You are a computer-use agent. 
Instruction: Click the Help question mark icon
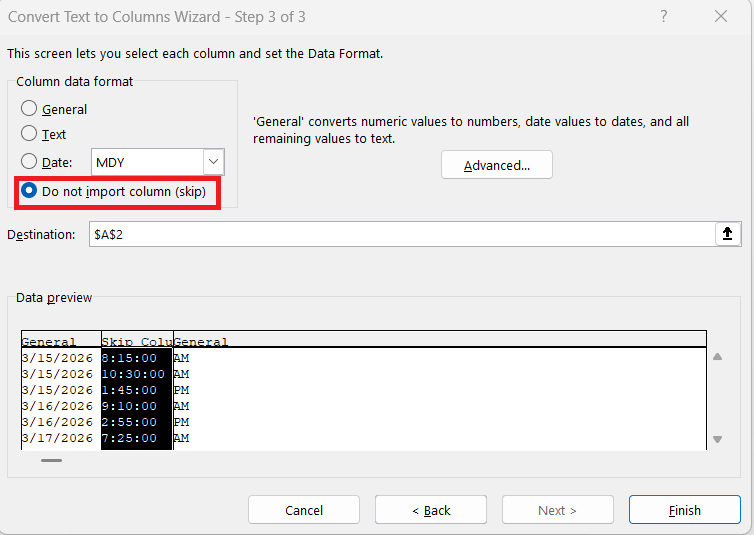point(665,16)
